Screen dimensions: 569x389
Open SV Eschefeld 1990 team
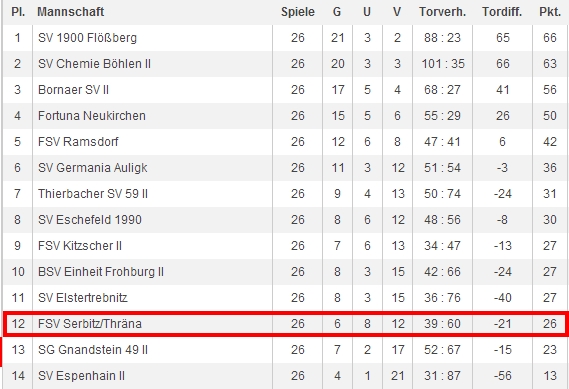click(90, 220)
